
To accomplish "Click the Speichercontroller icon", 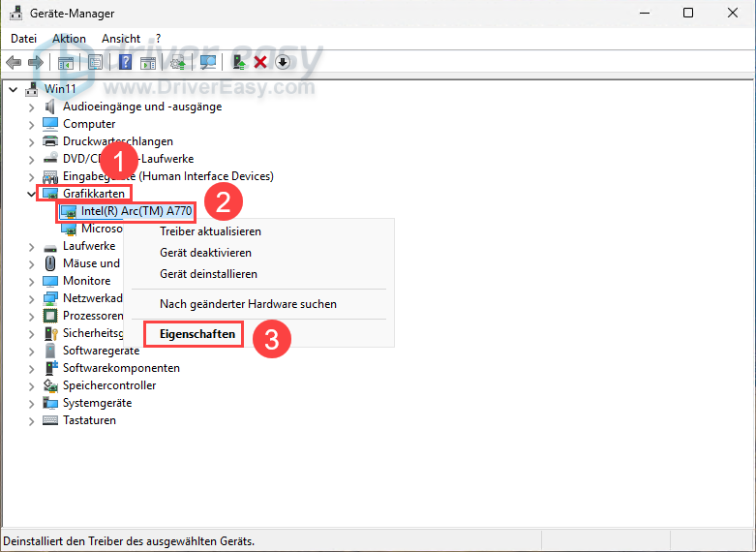I will [50, 385].
